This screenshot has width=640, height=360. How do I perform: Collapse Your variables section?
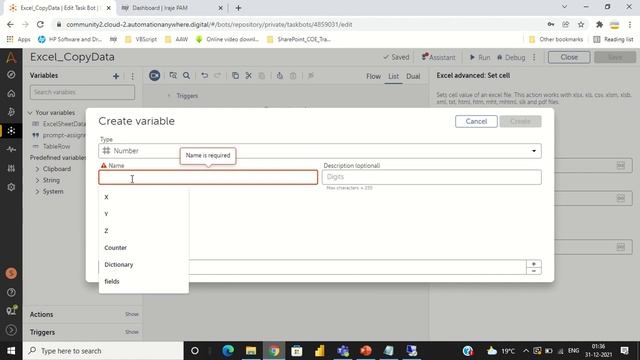[x=30, y=113]
